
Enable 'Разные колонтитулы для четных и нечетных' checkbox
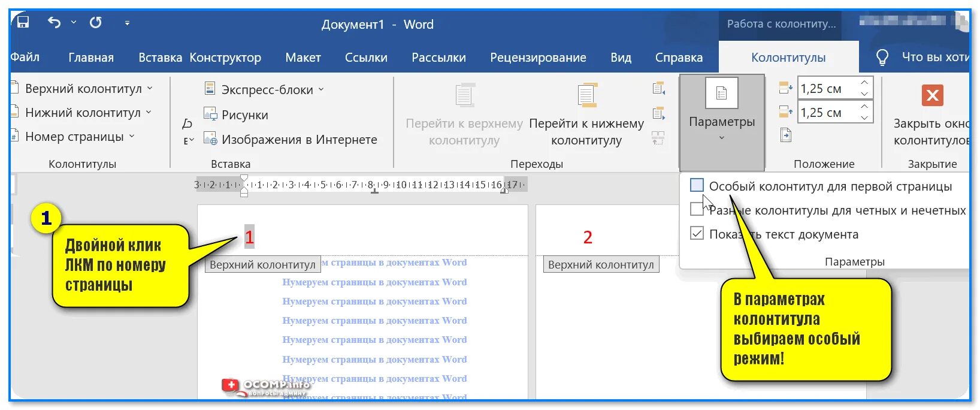pyautogui.click(x=697, y=210)
